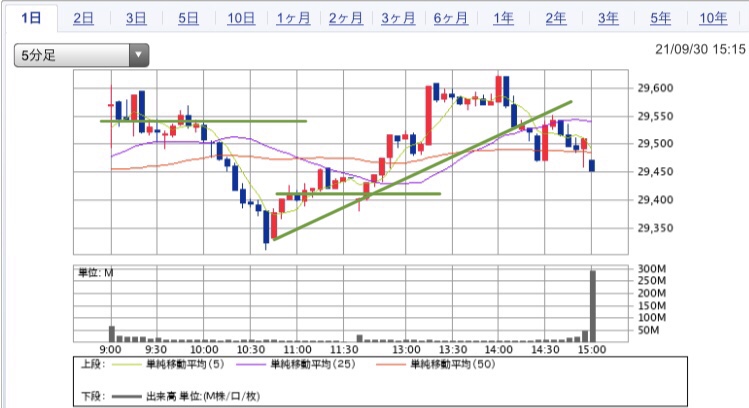This screenshot has height=408, width=749.
Task: Click the 250M volume axis label
Action: 652,280
